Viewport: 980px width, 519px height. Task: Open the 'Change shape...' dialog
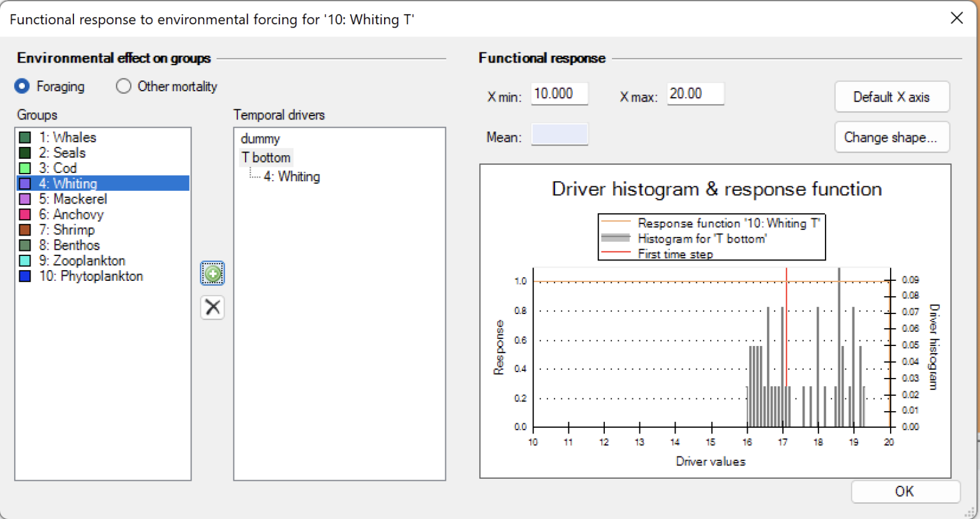[x=891, y=137]
